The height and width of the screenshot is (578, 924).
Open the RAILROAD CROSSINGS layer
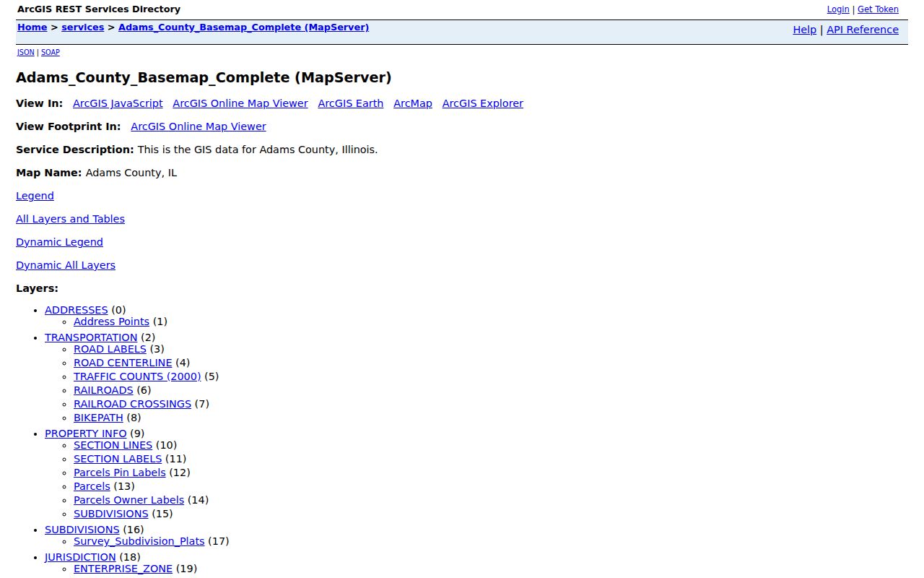click(x=132, y=404)
